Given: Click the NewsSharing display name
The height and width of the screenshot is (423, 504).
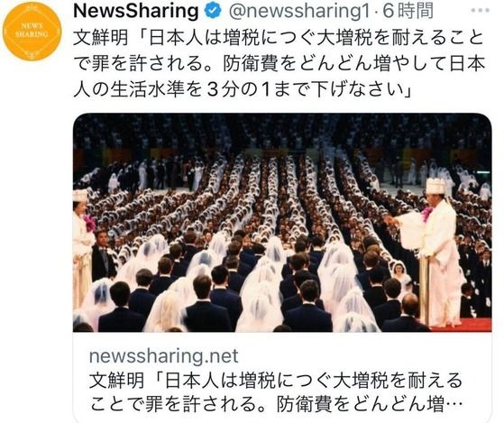Looking at the screenshot, I should [136, 12].
